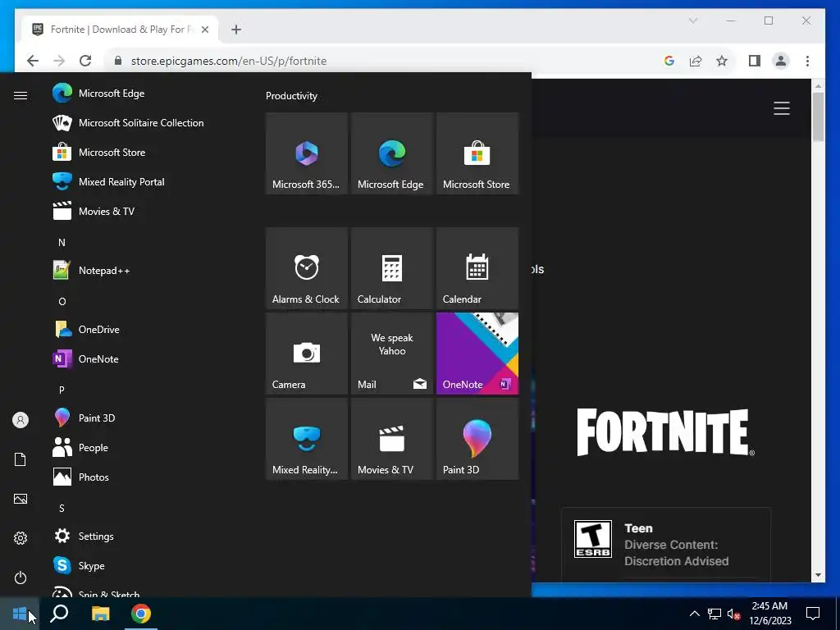The height and width of the screenshot is (630, 840).
Task: Open the Epic Games site hamburger menu
Action: click(x=782, y=108)
